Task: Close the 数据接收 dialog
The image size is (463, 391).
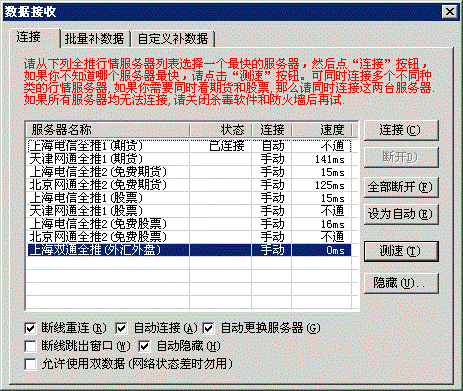Action: pyautogui.click(x=450, y=12)
